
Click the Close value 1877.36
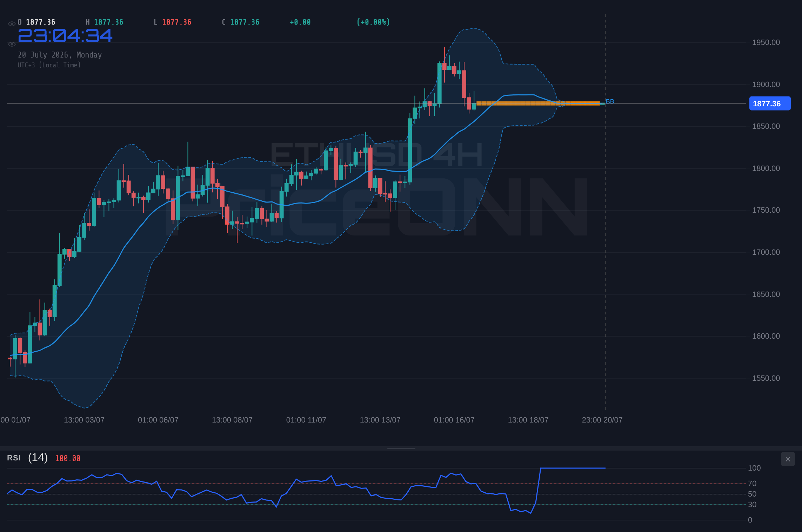pyautogui.click(x=245, y=22)
